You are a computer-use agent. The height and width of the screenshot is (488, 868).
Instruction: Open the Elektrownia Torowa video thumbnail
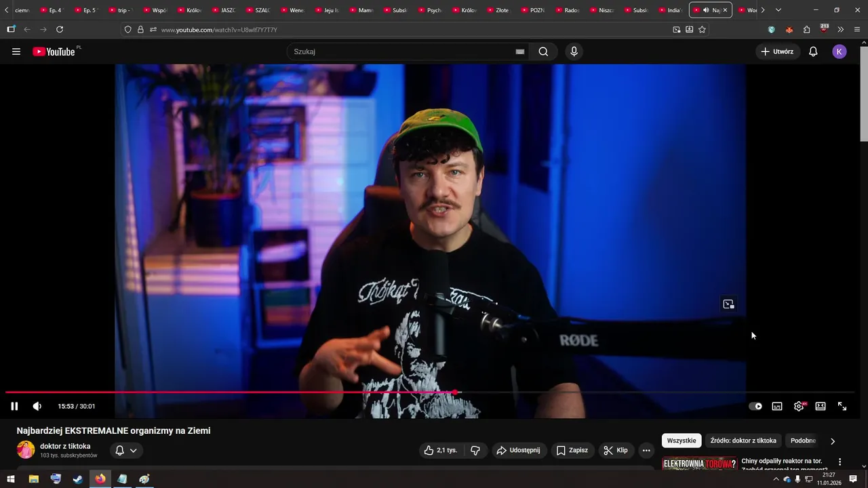tap(699, 464)
